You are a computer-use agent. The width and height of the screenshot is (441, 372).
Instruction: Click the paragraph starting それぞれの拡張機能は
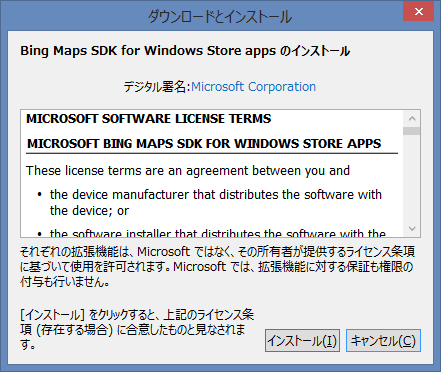[x=217, y=267]
